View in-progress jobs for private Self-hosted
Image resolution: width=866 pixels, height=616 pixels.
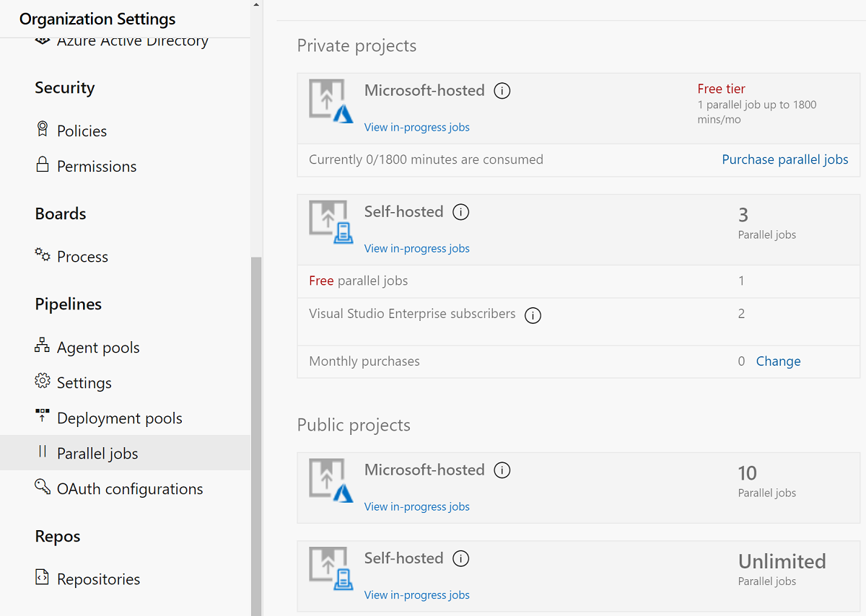[416, 248]
